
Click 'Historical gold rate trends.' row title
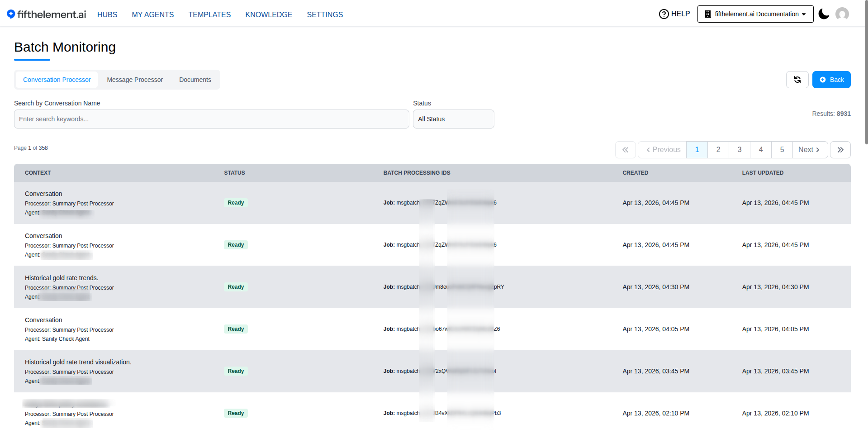pos(62,278)
